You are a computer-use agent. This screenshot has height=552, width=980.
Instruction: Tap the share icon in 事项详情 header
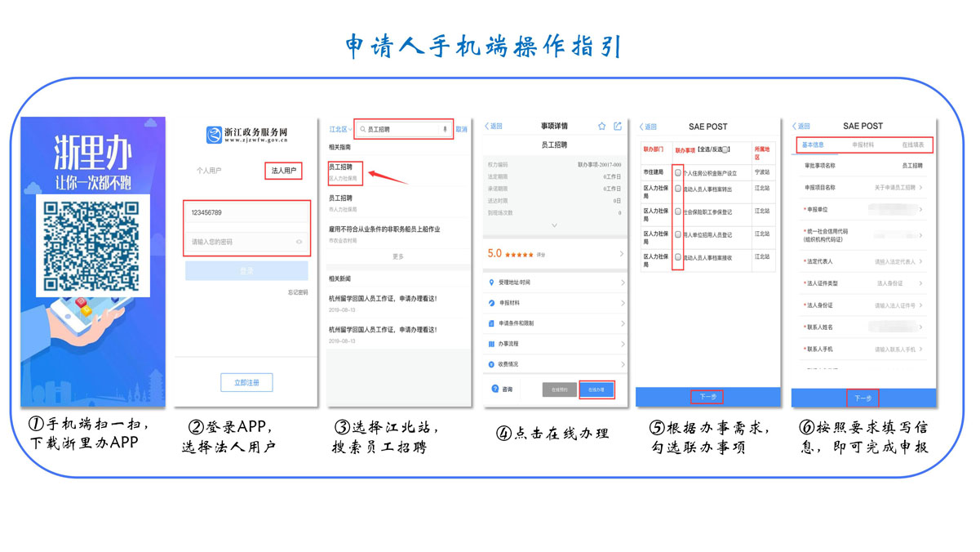pyautogui.click(x=618, y=127)
